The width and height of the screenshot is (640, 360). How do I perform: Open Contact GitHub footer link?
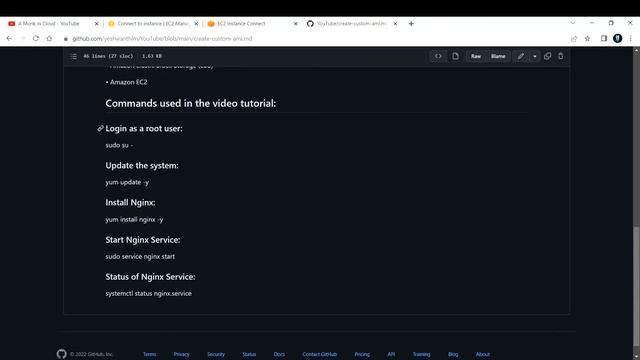click(320, 354)
